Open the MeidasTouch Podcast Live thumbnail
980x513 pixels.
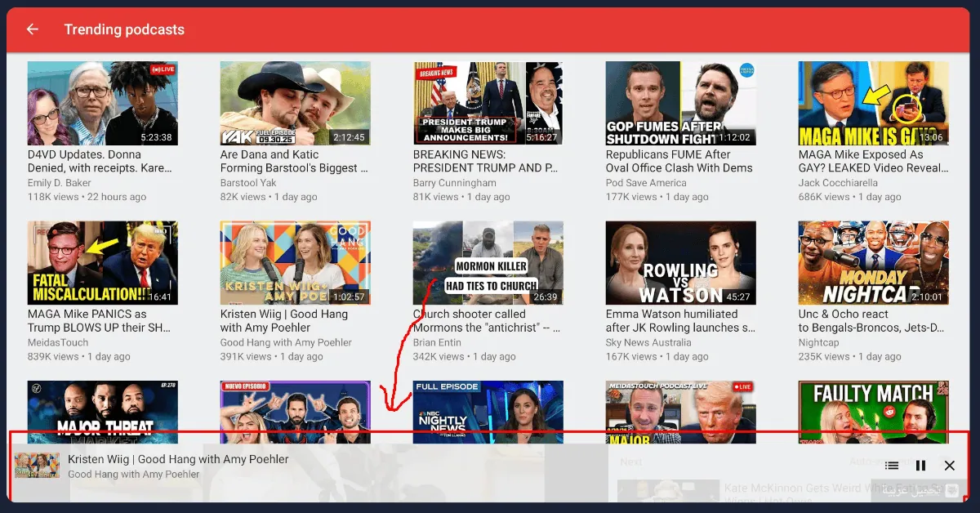(x=681, y=412)
